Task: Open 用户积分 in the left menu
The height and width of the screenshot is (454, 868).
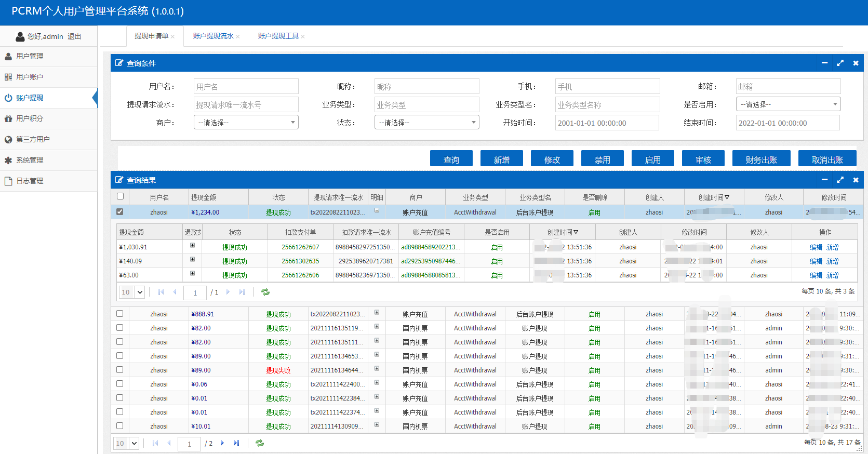Action: click(x=30, y=118)
